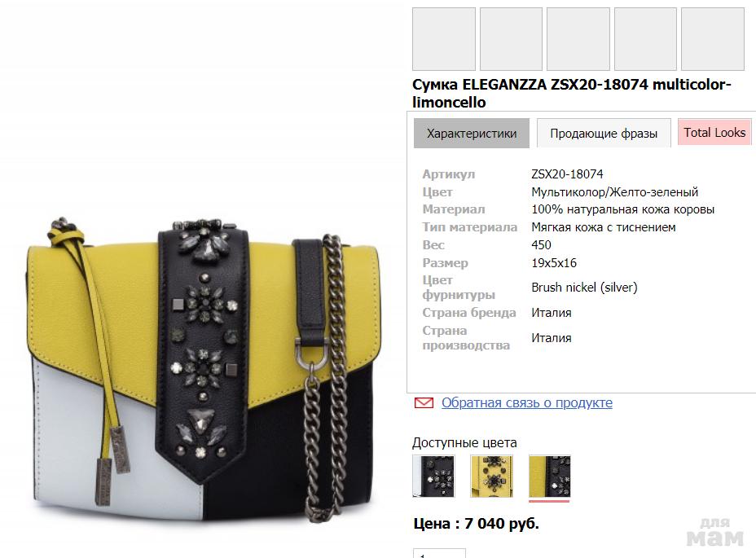The width and height of the screenshot is (756, 558).
Task: Select the white-black color swatch
Action: pos(434,476)
